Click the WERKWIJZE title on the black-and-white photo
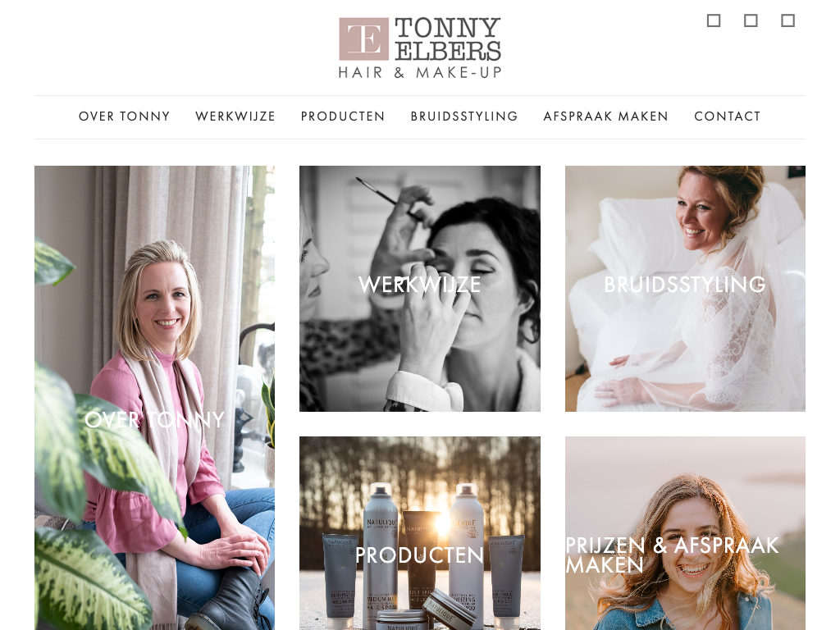This screenshot has height=630, width=840. (419, 285)
